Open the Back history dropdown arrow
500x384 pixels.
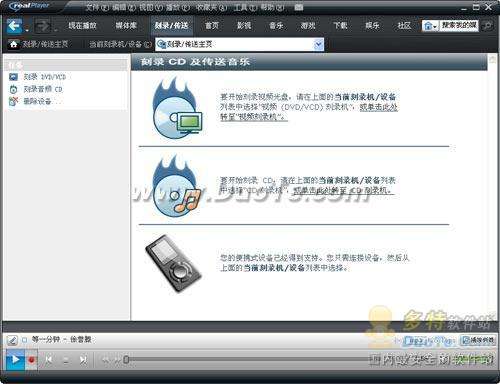coord(27,30)
